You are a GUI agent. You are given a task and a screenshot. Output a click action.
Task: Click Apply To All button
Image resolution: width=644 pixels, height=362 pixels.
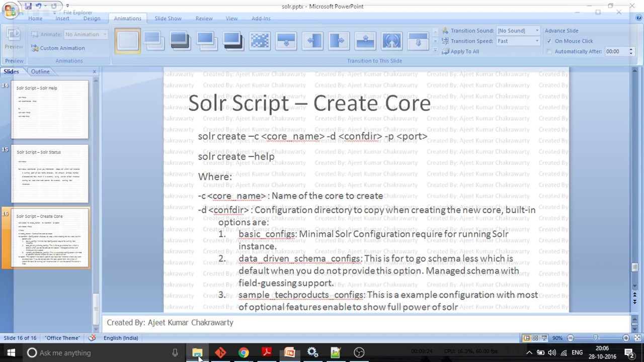[x=460, y=51]
